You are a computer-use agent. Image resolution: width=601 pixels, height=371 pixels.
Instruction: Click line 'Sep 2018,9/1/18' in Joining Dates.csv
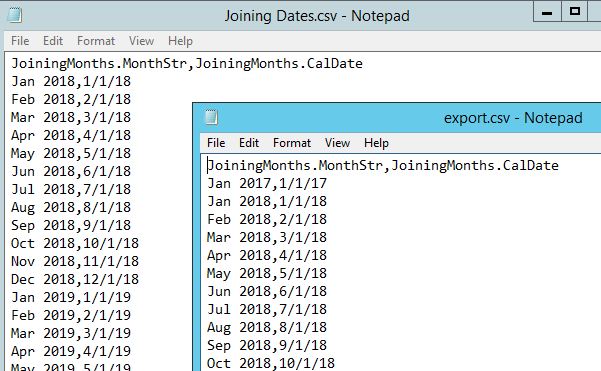point(71,226)
